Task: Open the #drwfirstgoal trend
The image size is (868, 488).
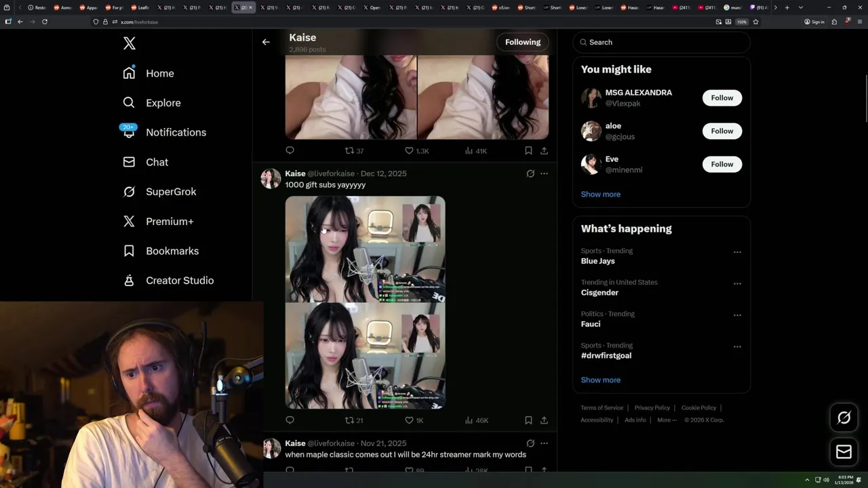Action: point(606,356)
